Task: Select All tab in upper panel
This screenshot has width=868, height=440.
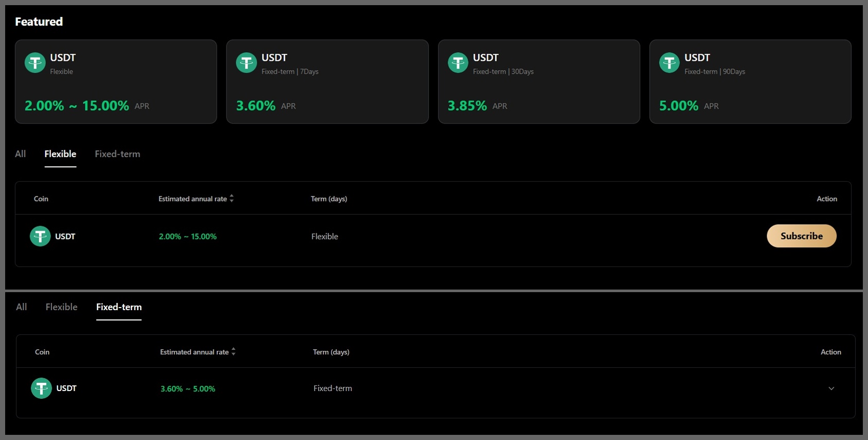Action: pos(21,154)
